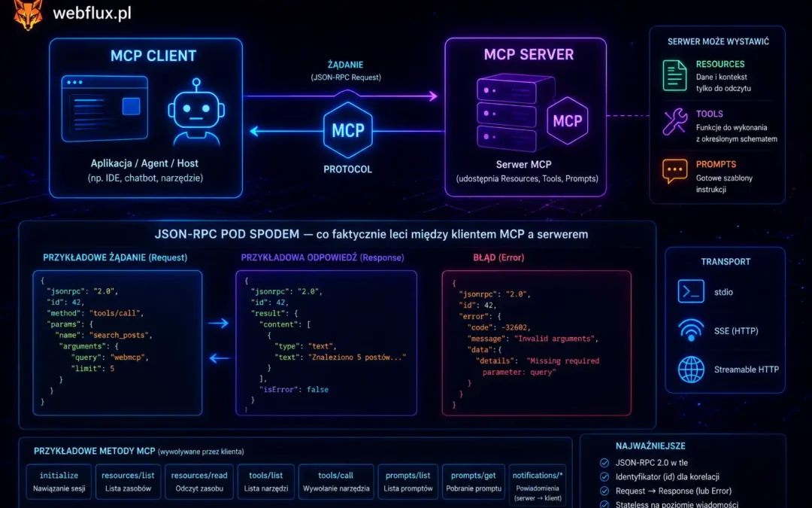
Task: Click the (JSON-RPC Request) caption
Action: [346, 78]
